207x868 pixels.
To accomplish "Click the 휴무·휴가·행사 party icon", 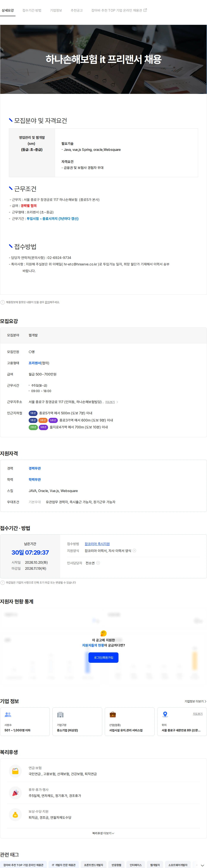I will pyautogui.click(x=15, y=793).
